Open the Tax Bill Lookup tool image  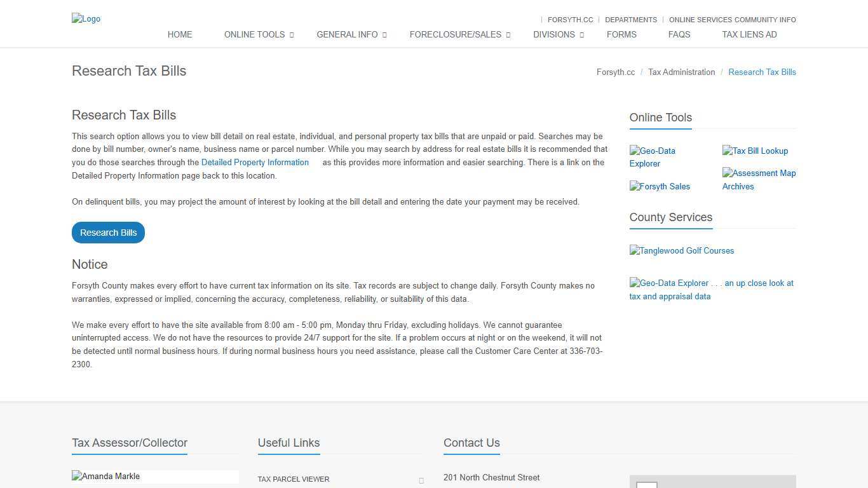755,151
